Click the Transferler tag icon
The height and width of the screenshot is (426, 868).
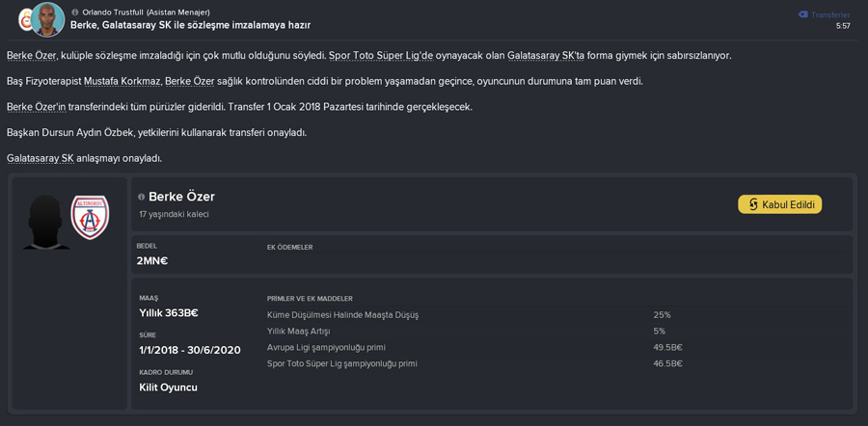(x=802, y=14)
